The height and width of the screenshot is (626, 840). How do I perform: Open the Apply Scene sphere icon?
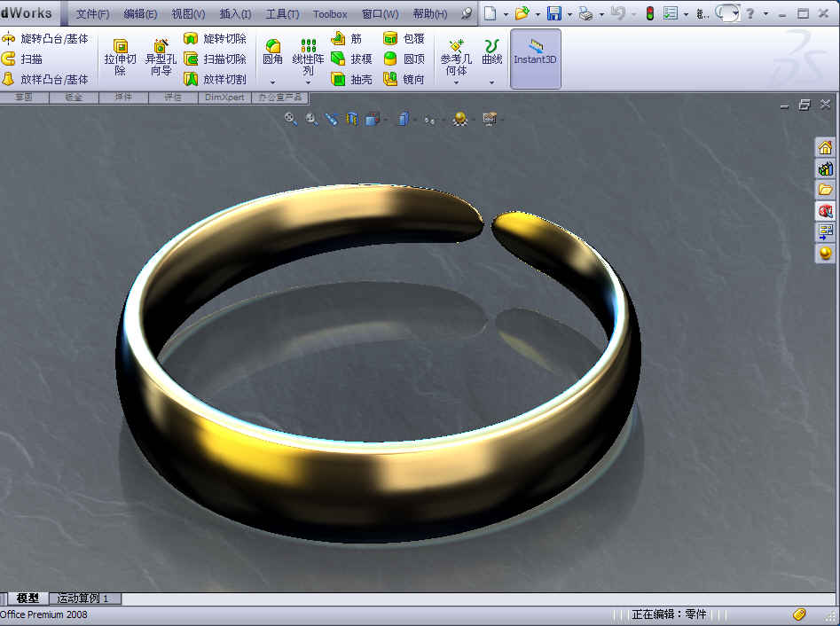(459, 119)
